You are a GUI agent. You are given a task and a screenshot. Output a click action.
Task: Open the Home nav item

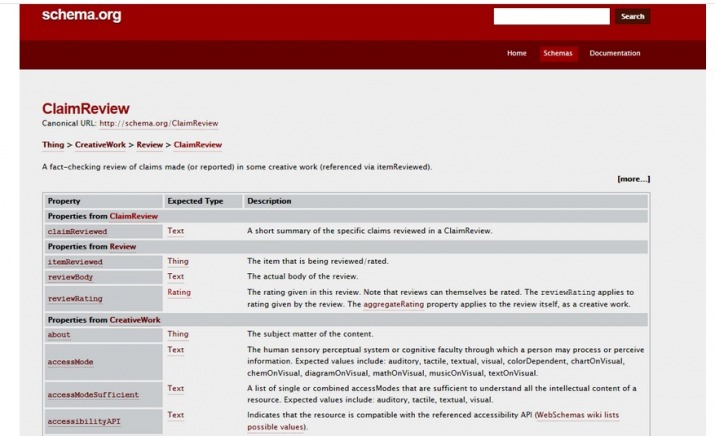pos(517,53)
